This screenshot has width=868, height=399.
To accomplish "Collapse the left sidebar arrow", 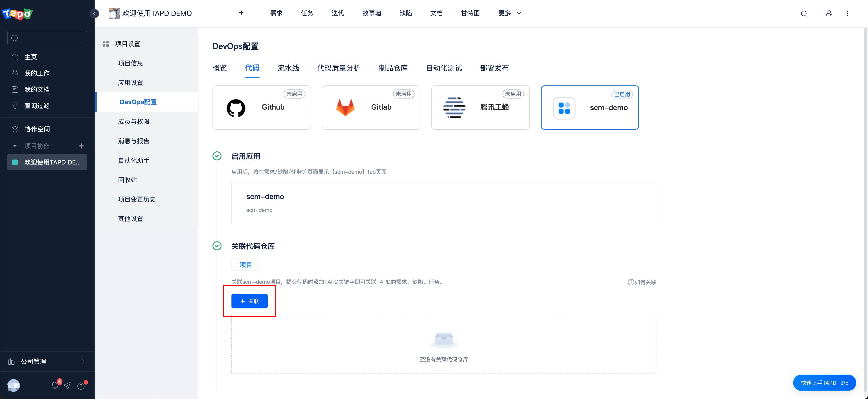I will [95, 14].
